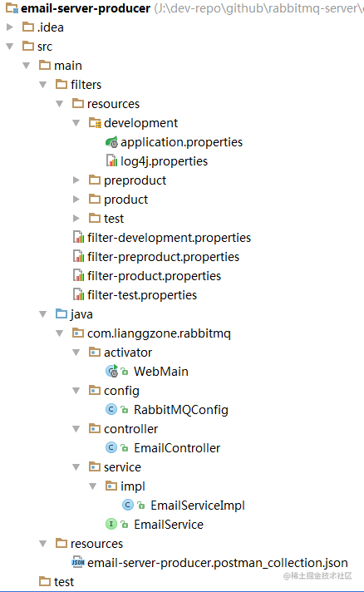The height and width of the screenshot is (592, 364).
Task: Click the EmailService interface icon
Action: (x=111, y=524)
